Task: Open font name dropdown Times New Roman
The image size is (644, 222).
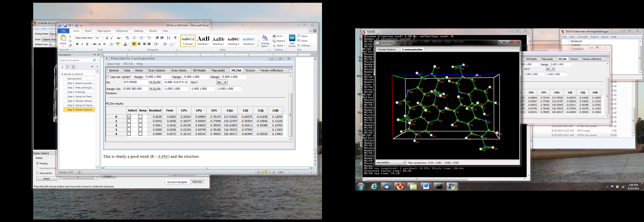Action: (94, 38)
